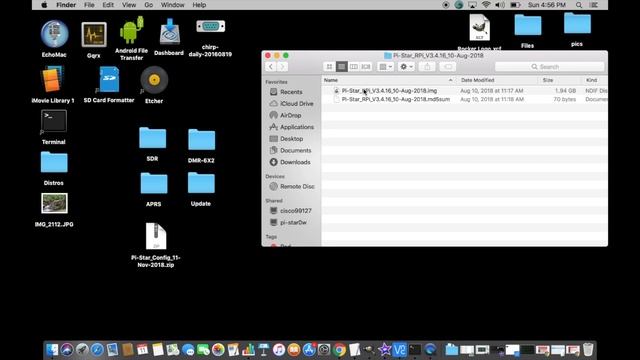
Task: Click the Edit Tags toolbar button
Action: click(x=448, y=67)
